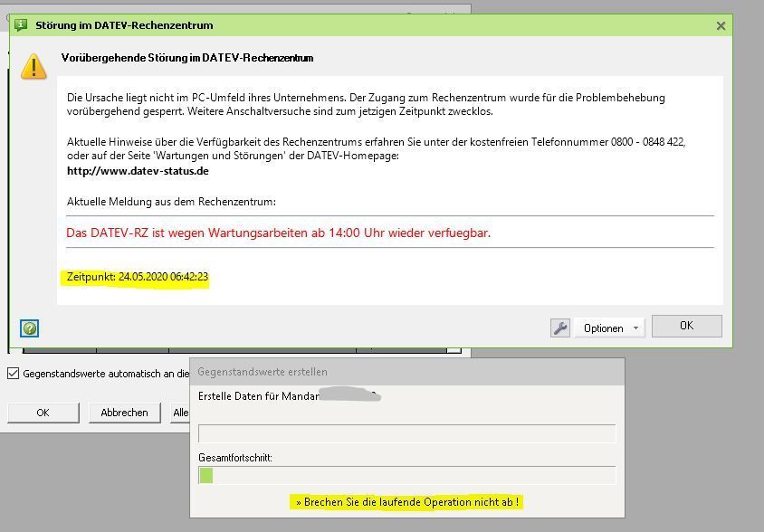Click the 'Brechen Sie die laufende Operation nicht ab' notice
Screen dimensions: 764x532
click(x=406, y=502)
